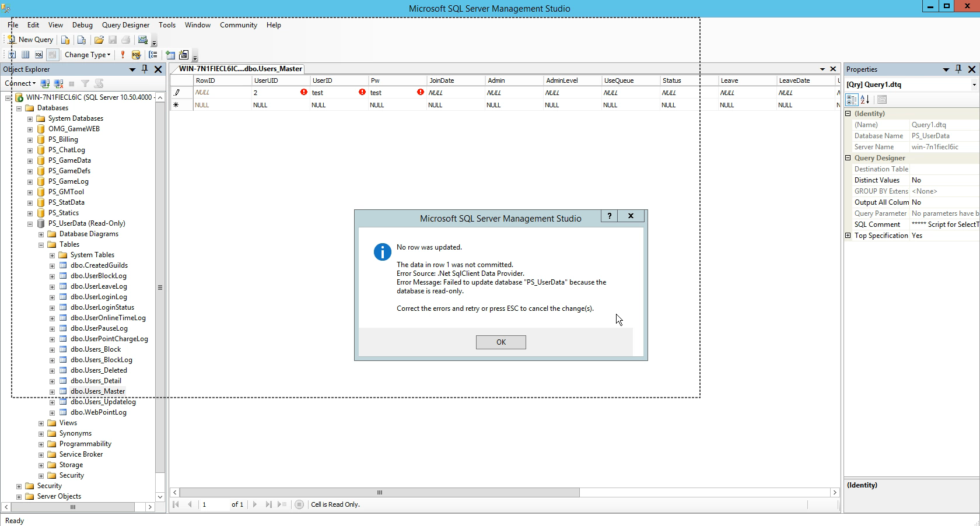The image size is (980, 526).
Task: Click the blue information icon in dialog
Action: [x=383, y=252]
